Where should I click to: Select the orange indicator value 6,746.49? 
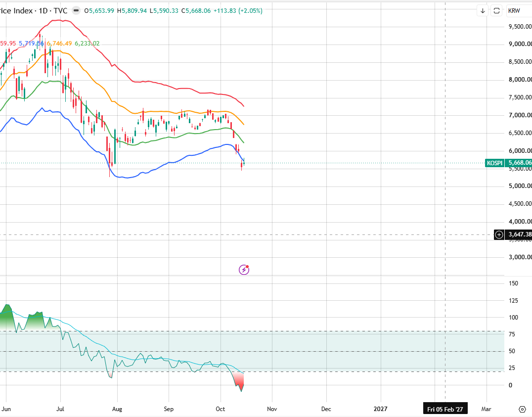[x=59, y=44]
